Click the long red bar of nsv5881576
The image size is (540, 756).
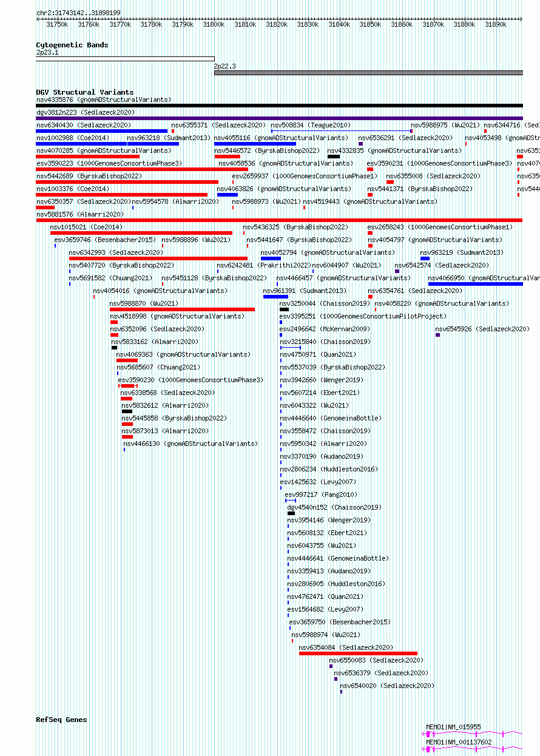point(279,220)
